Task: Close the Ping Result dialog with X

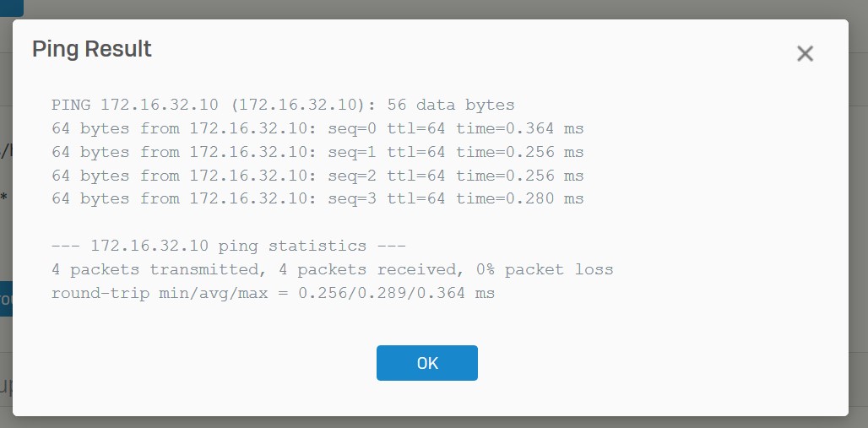Action: coord(805,54)
